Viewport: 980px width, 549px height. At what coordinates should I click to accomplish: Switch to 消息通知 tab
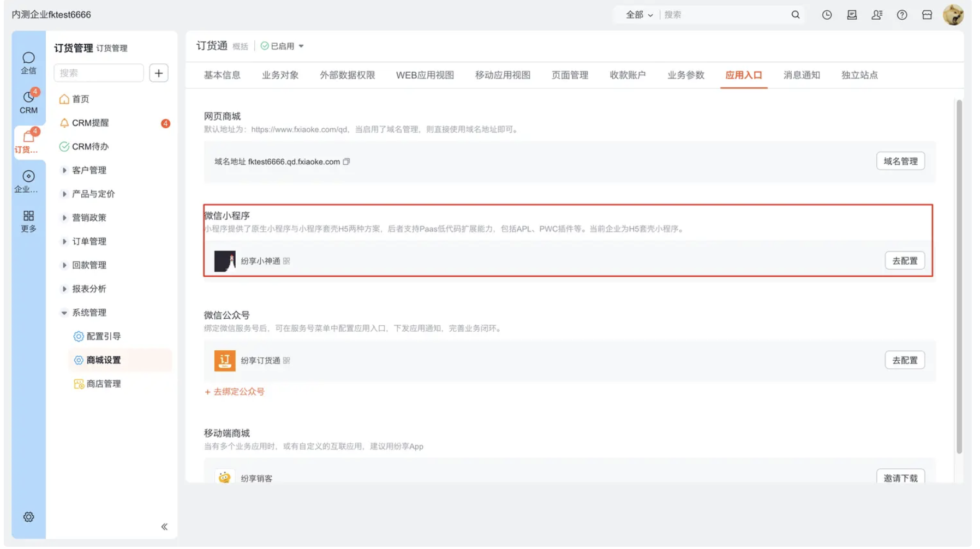(x=802, y=75)
